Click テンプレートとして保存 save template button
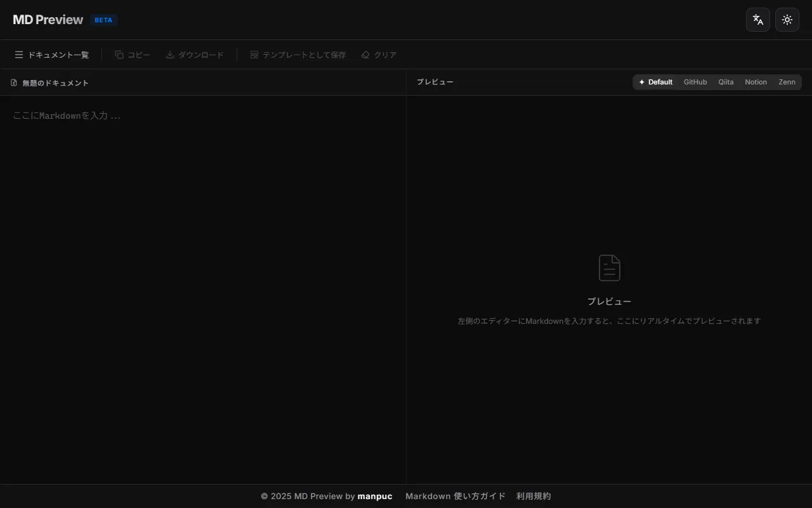 click(298, 55)
